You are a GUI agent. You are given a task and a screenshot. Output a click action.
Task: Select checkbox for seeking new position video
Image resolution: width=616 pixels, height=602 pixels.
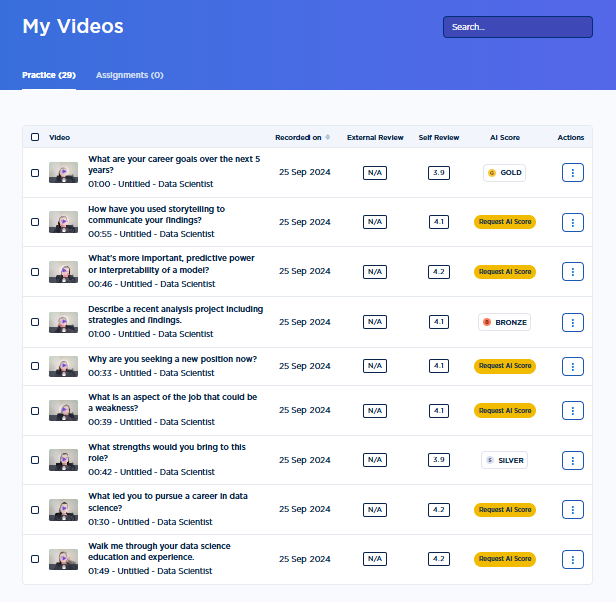[x=35, y=366]
